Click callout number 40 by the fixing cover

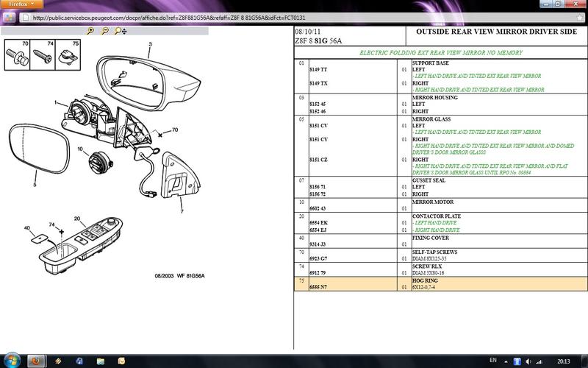pyautogui.click(x=27, y=228)
